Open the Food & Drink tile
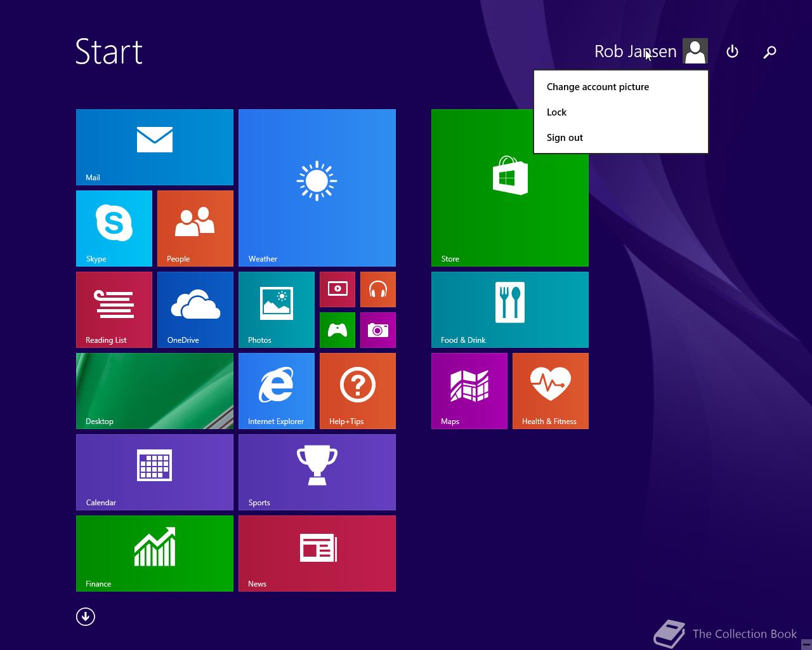Viewport: 812px width, 650px height. [510, 310]
